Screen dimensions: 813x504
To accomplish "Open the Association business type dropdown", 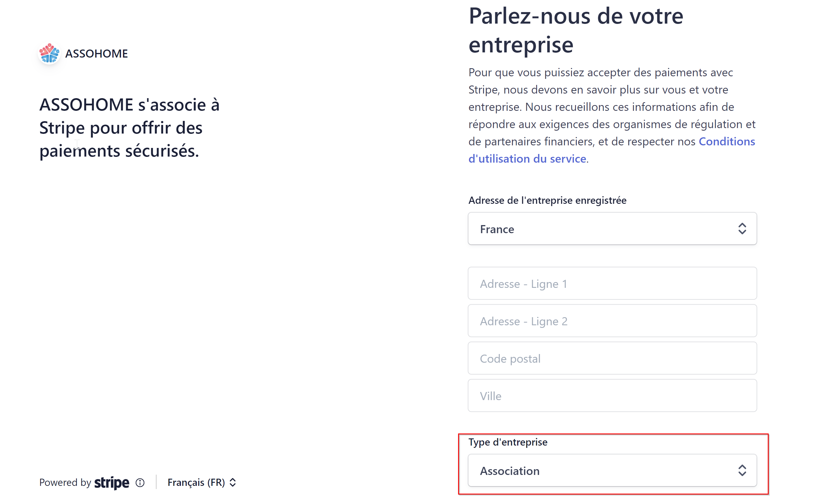I will [x=612, y=470].
